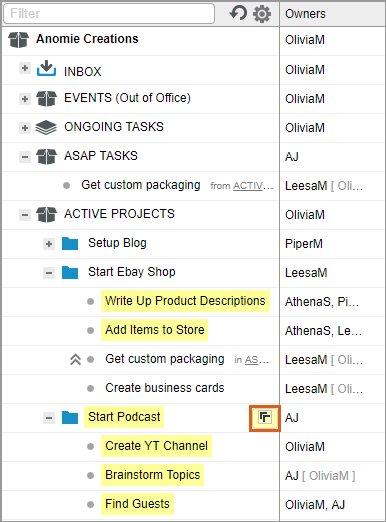Image resolution: width=386 pixels, height=522 pixels.
Task: Collapse the ACTIVE PROJECTS node
Action: (x=25, y=215)
